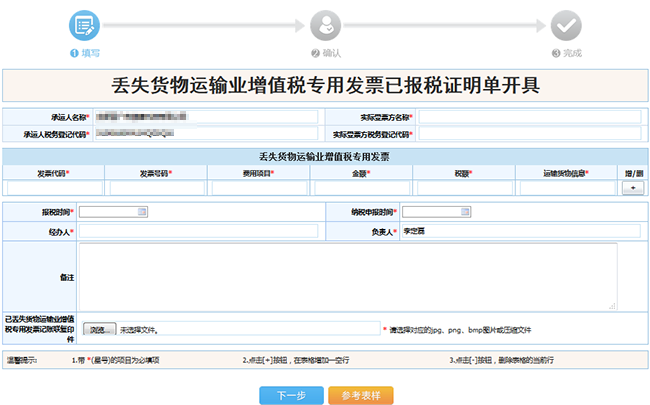The height and width of the screenshot is (405, 650).
Task: Open the calendar icon for 纳税申报时间
Action: tap(464, 212)
